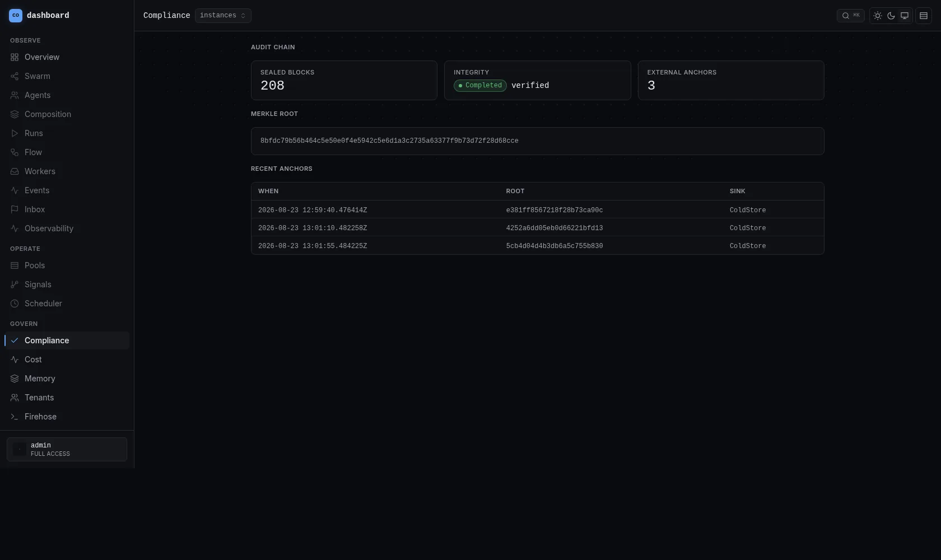
Task: Open the Observability pulse icon
Action: click(15, 228)
